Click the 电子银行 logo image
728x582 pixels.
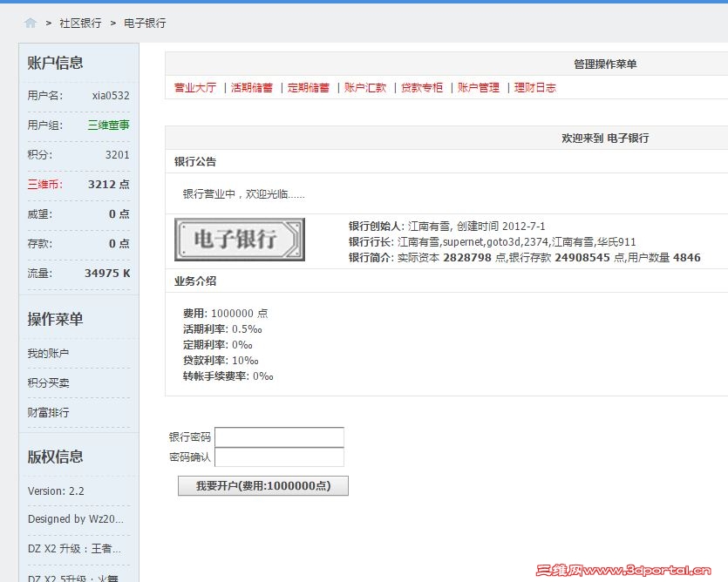coord(240,240)
